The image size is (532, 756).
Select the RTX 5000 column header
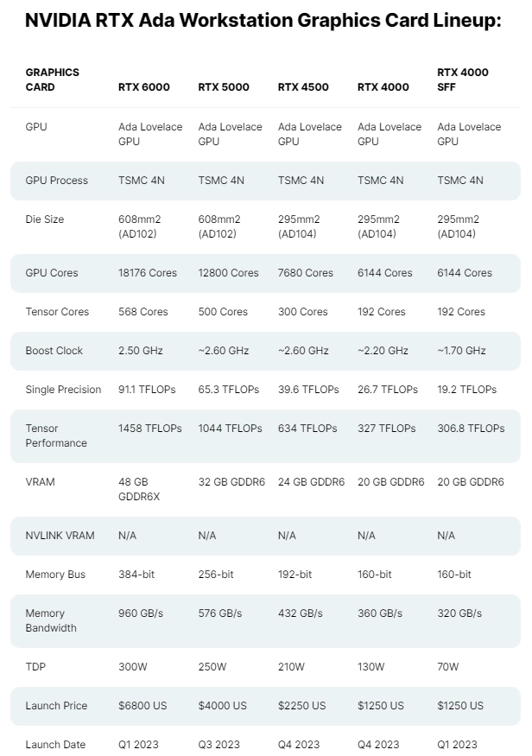pyautogui.click(x=224, y=87)
